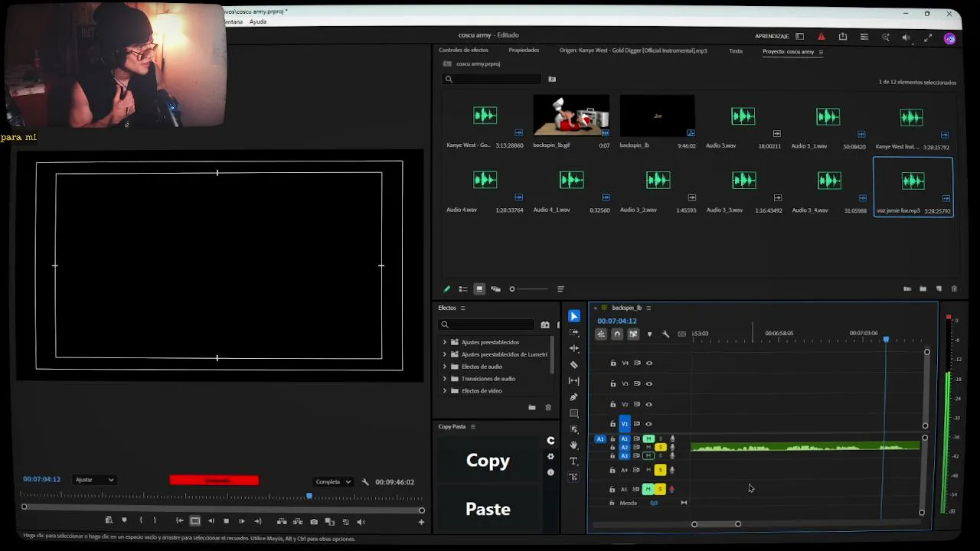Toggle solo on audio track A4
This screenshot has height=551, width=980.
660,470
